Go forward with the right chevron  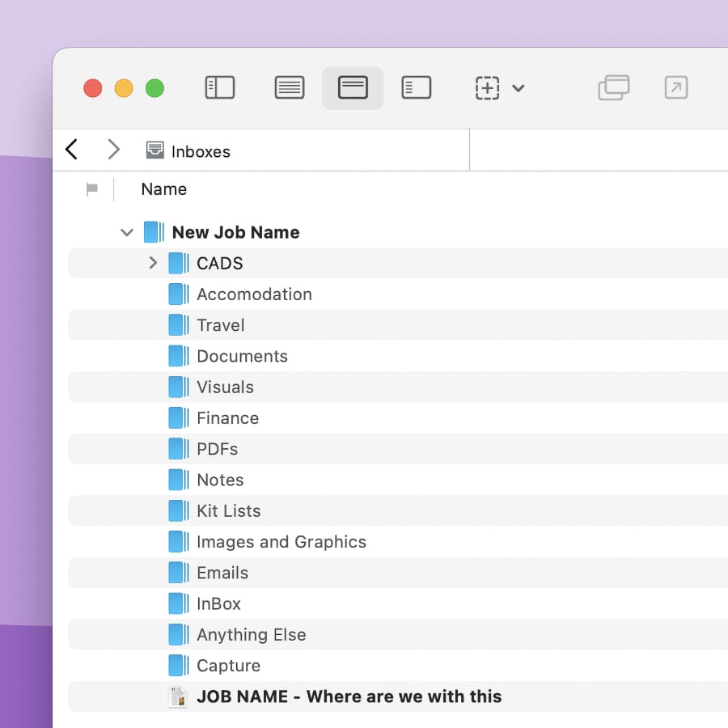(x=113, y=150)
